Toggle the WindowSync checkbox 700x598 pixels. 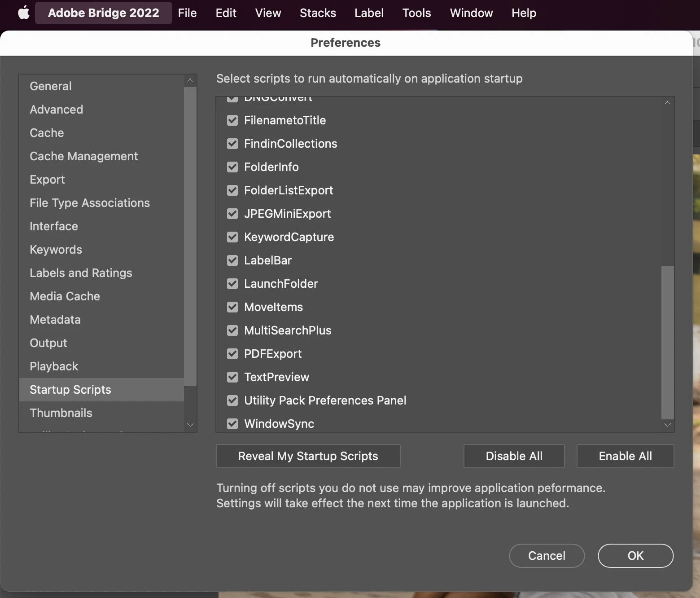[x=232, y=424]
